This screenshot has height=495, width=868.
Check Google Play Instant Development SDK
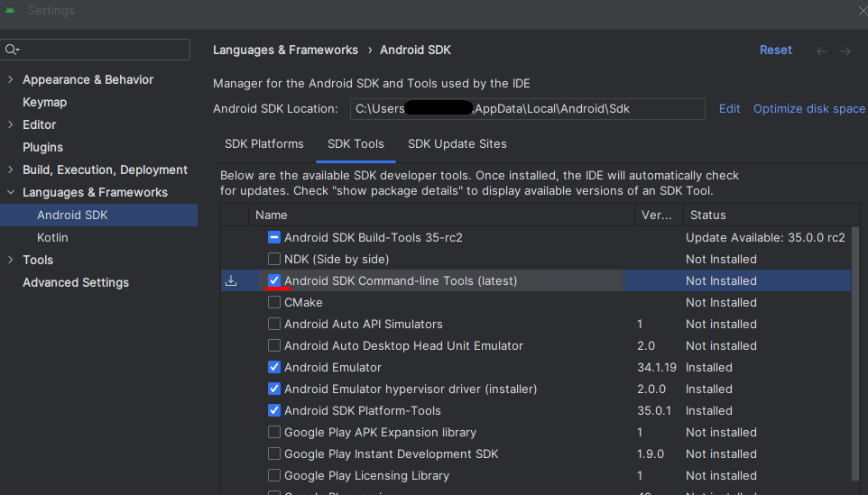pos(274,454)
